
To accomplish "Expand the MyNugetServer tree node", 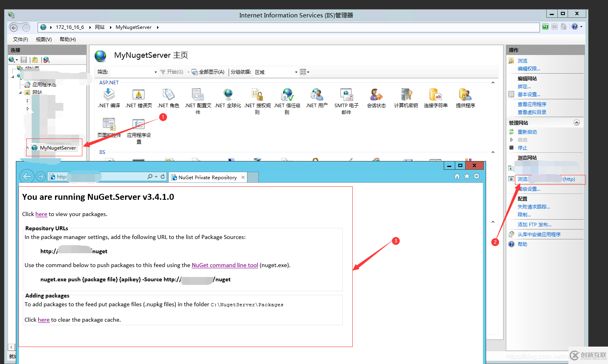I will (x=28, y=148).
